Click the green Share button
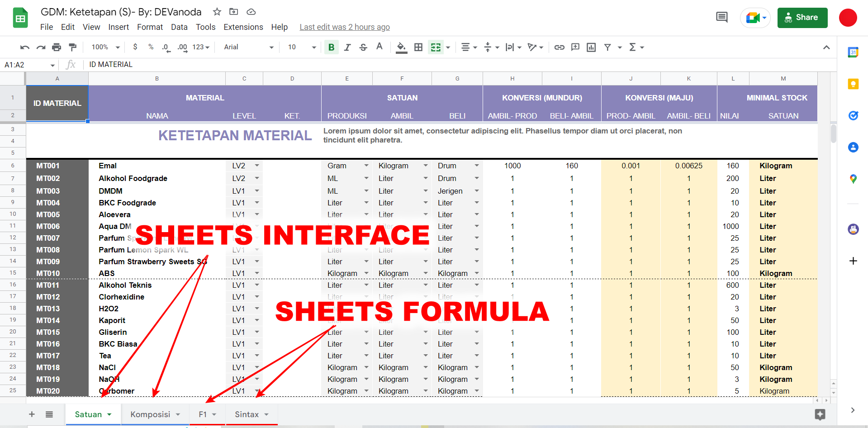The width and height of the screenshot is (868, 428). point(802,18)
